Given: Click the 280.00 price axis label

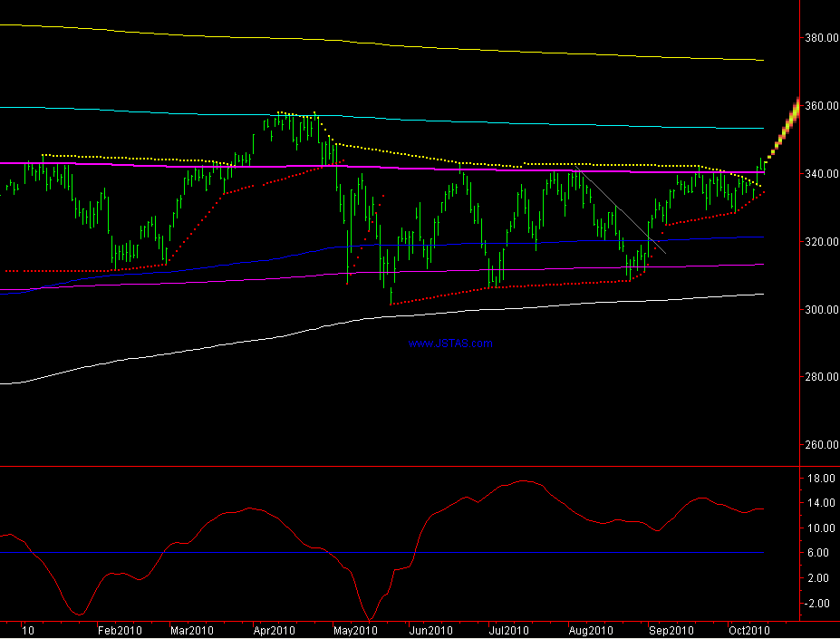Looking at the screenshot, I should click(x=819, y=377).
